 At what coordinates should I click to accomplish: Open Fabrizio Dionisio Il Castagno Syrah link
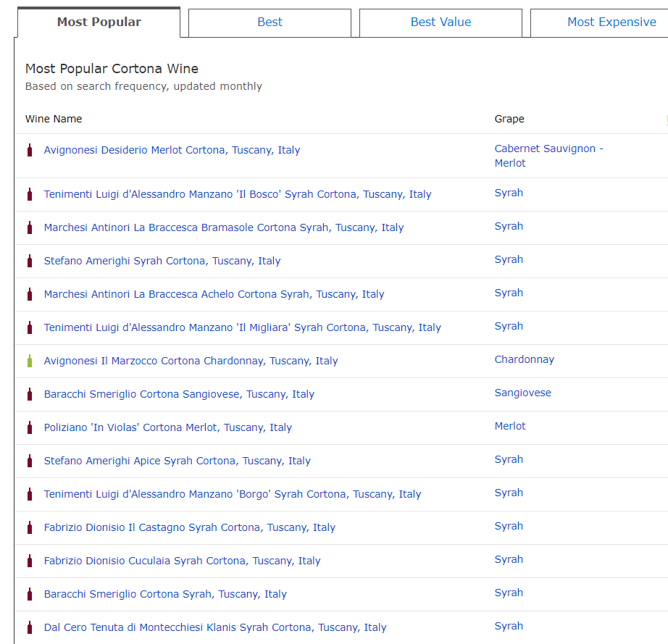[190, 527]
